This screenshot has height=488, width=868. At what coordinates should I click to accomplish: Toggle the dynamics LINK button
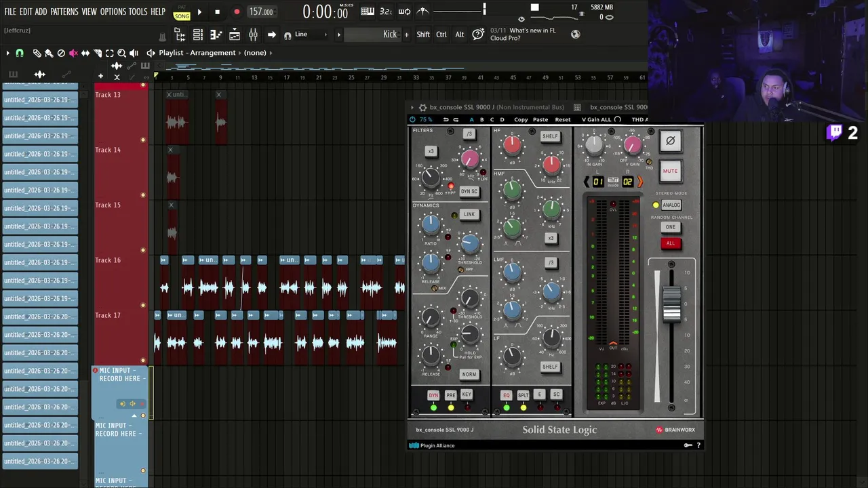point(469,214)
